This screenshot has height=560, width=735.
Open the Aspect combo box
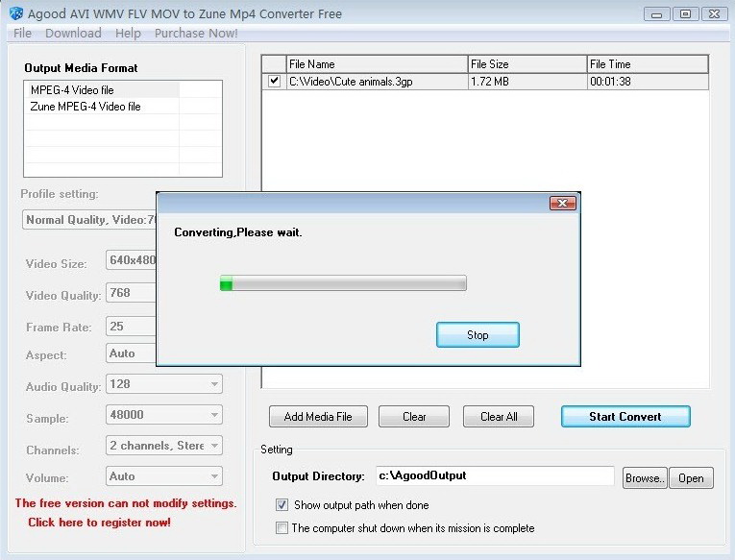coord(132,353)
